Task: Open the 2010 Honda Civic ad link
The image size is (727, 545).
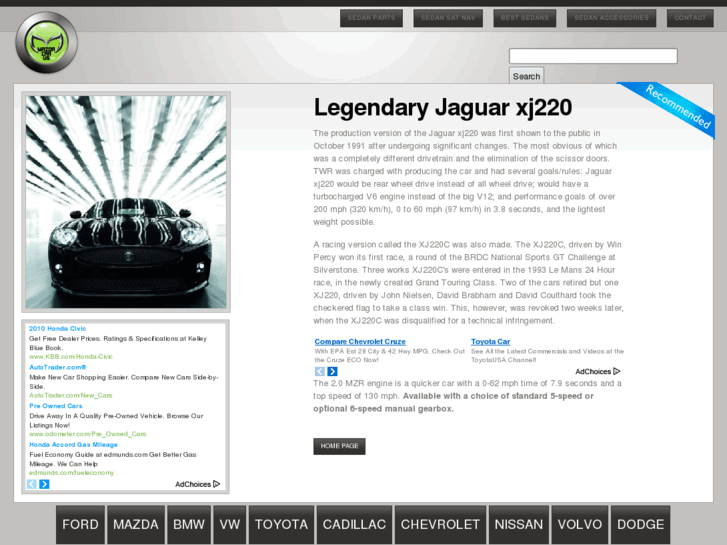Action: coord(57,328)
